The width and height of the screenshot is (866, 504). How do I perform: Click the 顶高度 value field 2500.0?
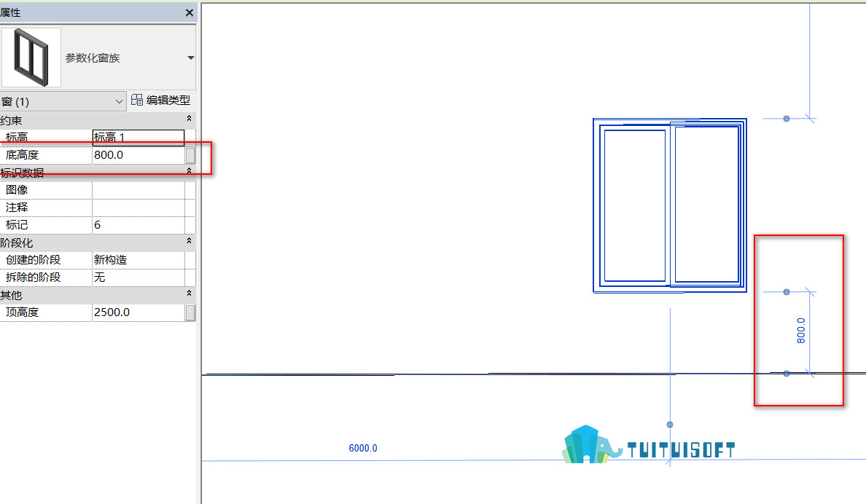[138, 312]
